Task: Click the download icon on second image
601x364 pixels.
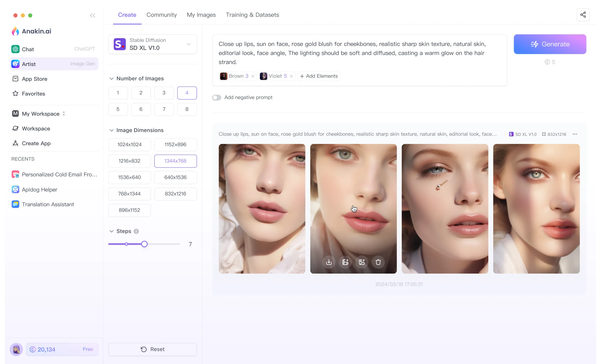Action: click(329, 262)
